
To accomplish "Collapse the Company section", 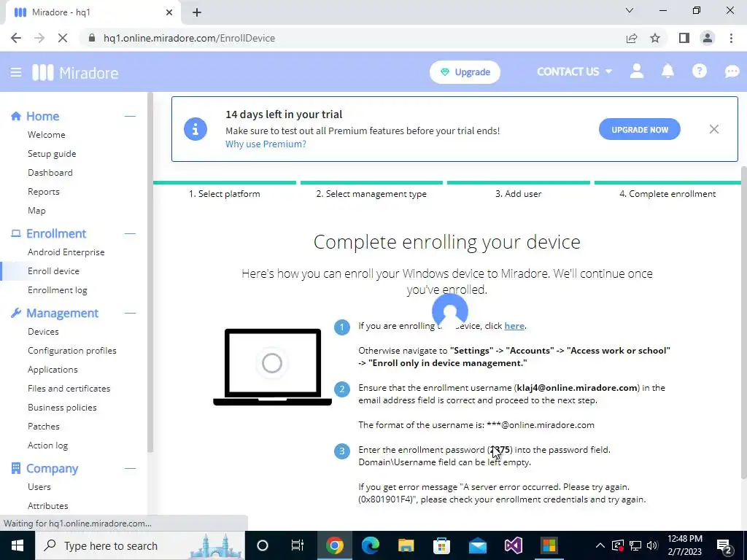I will pyautogui.click(x=130, y=468).
